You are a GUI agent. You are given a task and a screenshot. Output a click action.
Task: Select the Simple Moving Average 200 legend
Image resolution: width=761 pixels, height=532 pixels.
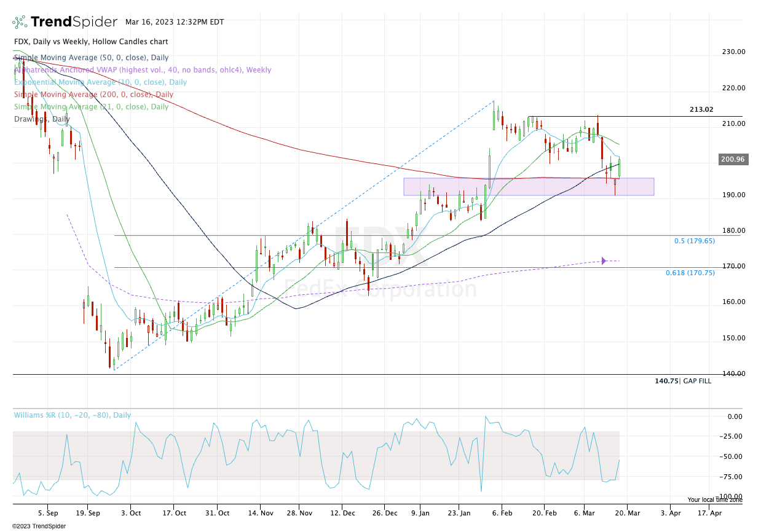point(93,95)
